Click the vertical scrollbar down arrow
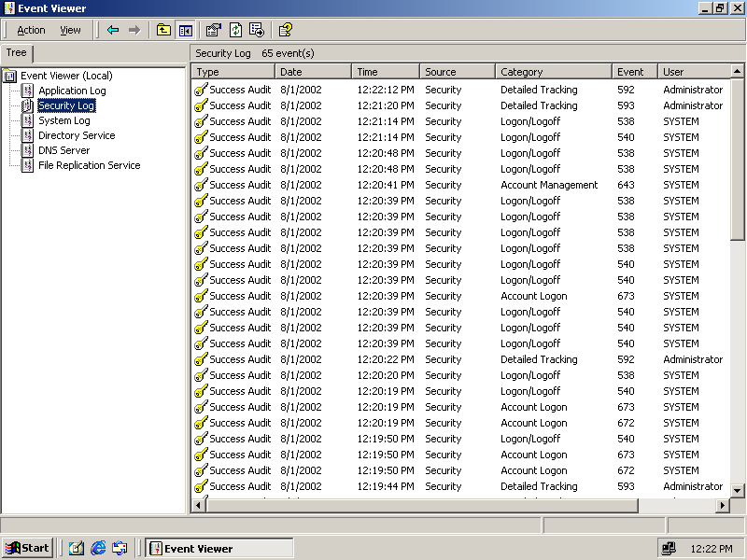The height and width of the screenshot is (560, 747). tap(738, 490)
